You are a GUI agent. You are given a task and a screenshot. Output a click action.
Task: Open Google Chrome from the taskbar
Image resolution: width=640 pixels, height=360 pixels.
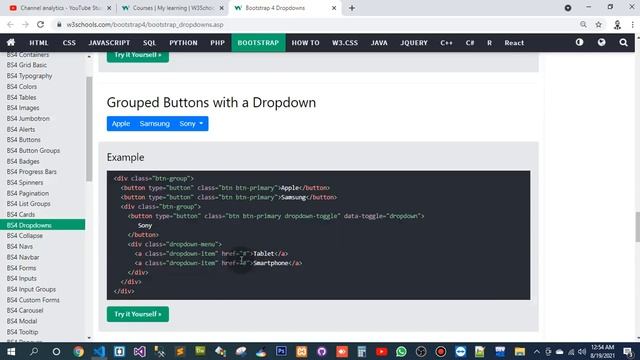click(x=78, y=351)
